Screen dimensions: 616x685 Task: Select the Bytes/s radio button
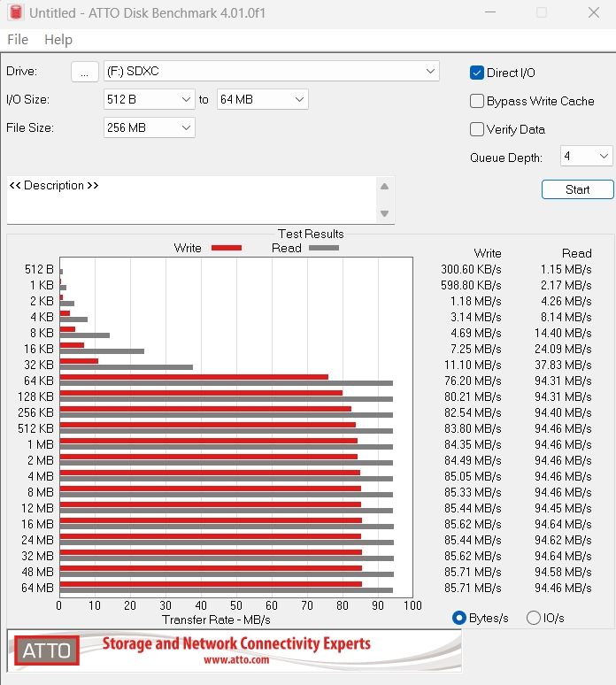click(458, 618)
